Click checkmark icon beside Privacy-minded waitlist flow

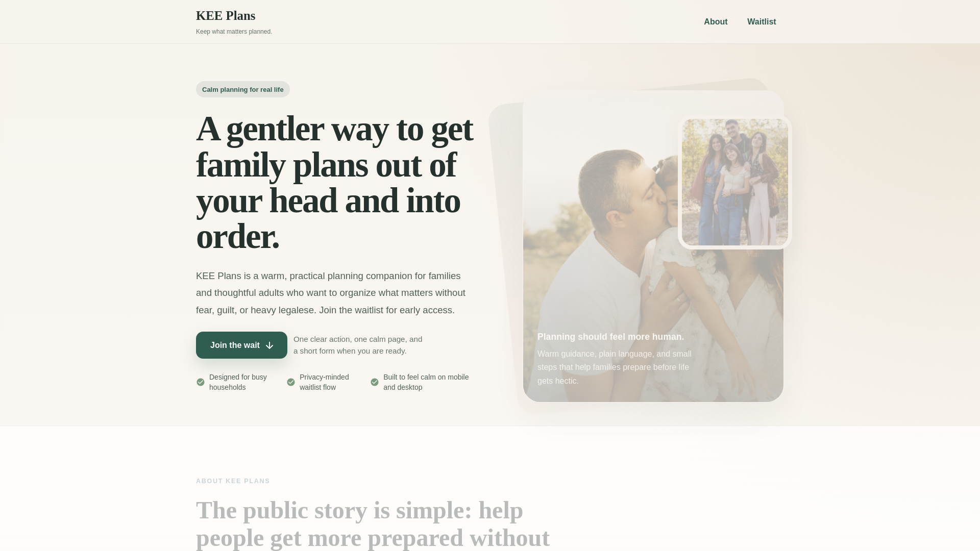coord(291,382)
